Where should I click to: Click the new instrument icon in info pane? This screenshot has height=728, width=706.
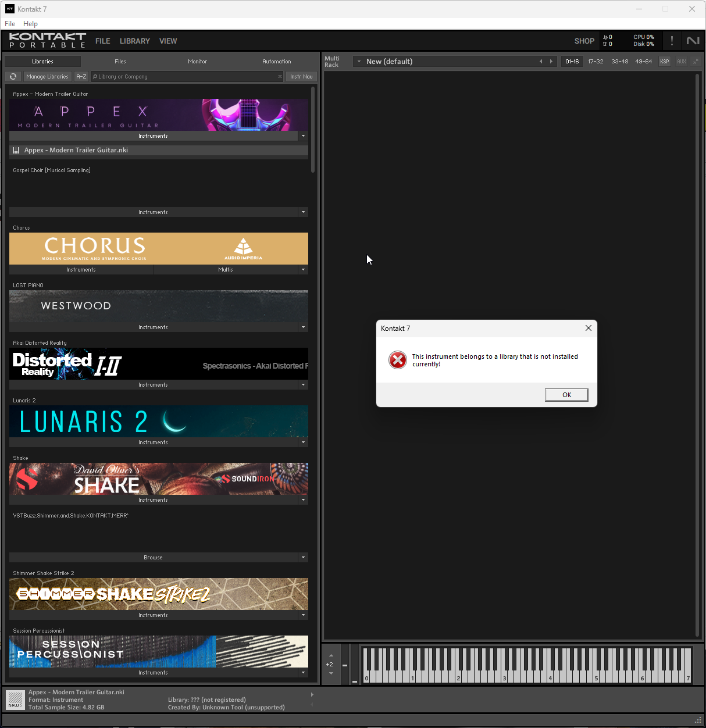(x=15, y=700)
